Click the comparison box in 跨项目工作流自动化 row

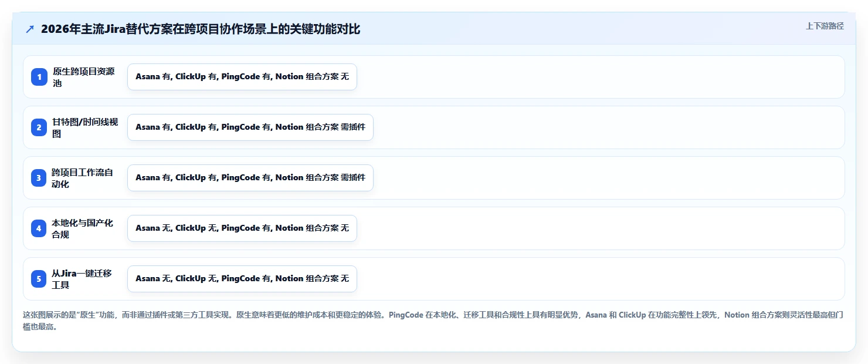pos(250,178)
